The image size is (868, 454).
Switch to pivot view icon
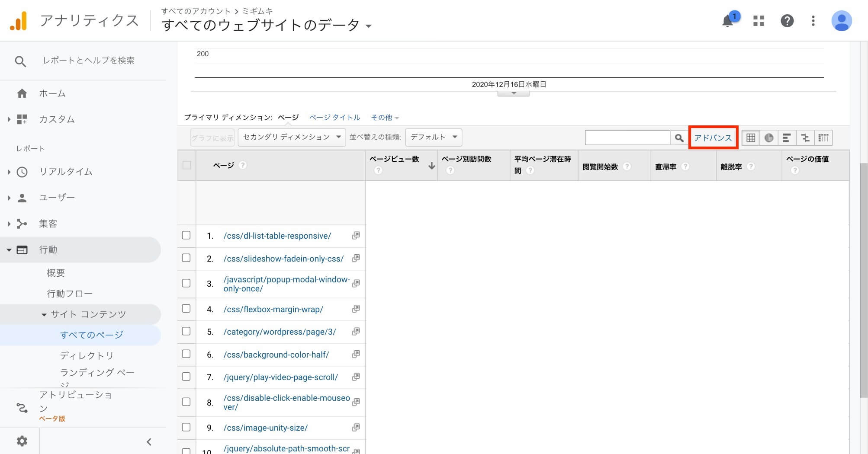823,138
